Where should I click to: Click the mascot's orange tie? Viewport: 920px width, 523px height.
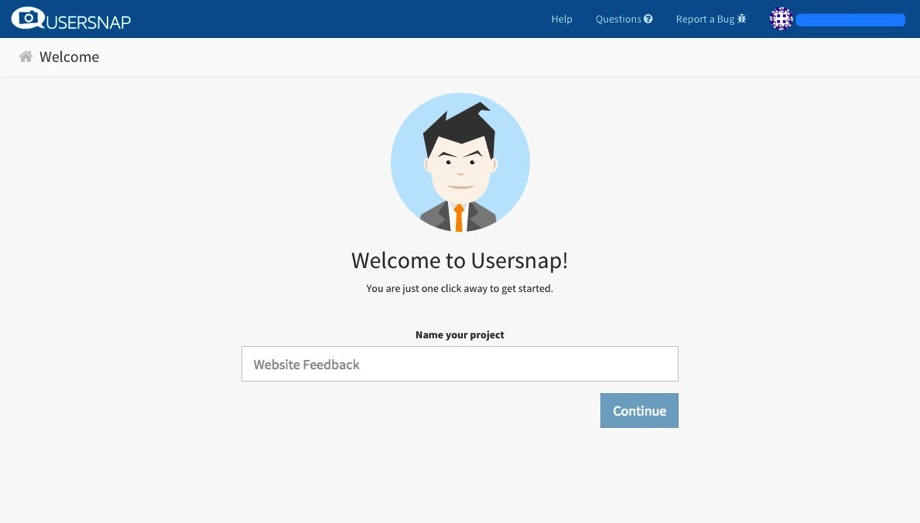459,216
